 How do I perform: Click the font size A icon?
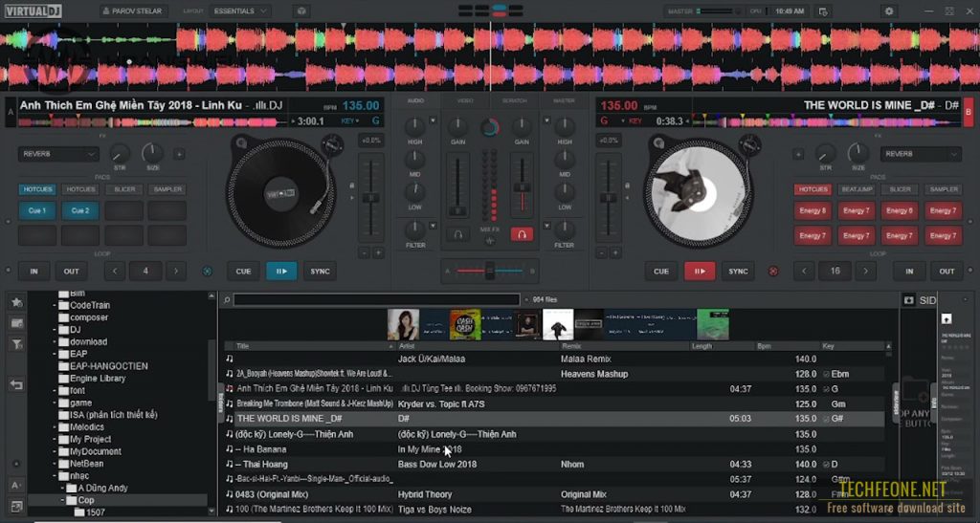tap(17, 485)
